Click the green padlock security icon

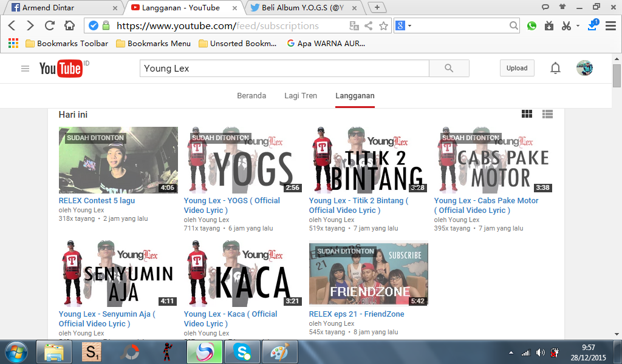(106, 25)
